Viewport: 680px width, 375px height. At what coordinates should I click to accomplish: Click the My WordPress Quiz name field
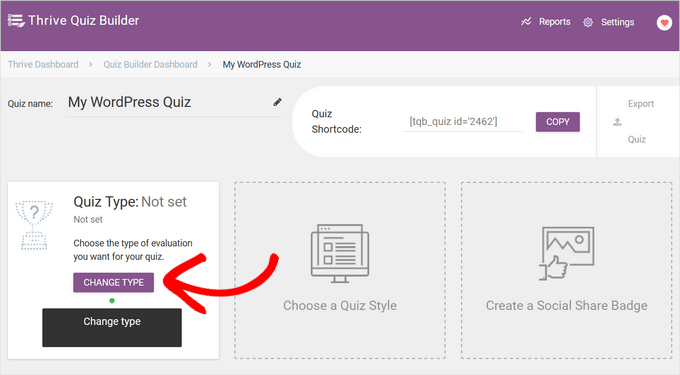pyautogui.click(x=174, y=102)
